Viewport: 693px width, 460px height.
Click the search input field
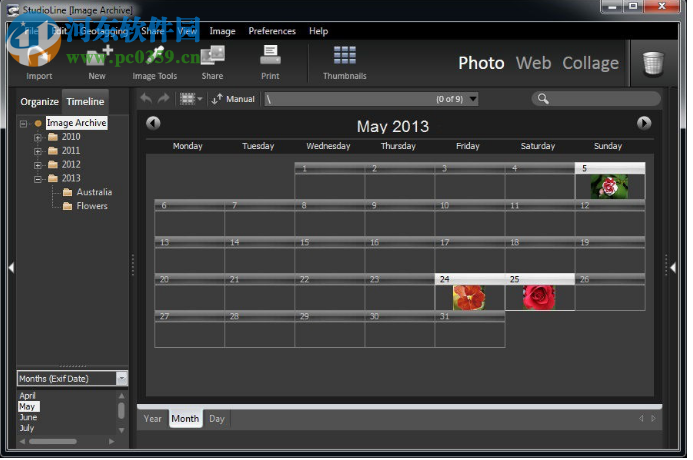596,99
